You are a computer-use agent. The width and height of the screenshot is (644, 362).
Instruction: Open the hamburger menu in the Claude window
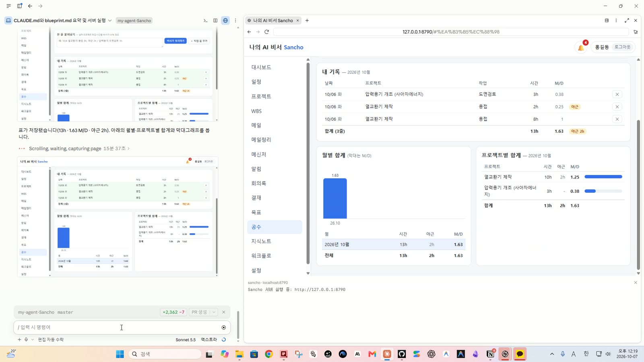(x=8, y=6)
